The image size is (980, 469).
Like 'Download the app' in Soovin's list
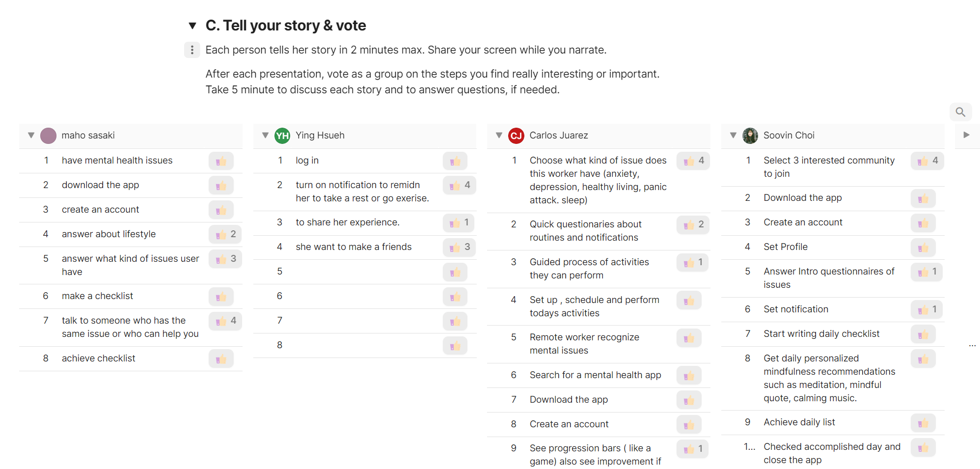tap(923, 198)
